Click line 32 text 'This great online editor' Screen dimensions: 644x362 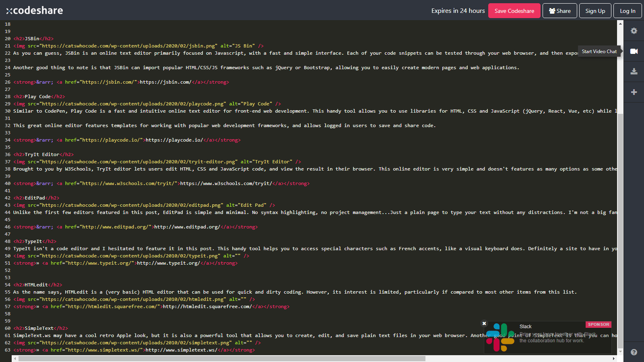coord(48,125)
